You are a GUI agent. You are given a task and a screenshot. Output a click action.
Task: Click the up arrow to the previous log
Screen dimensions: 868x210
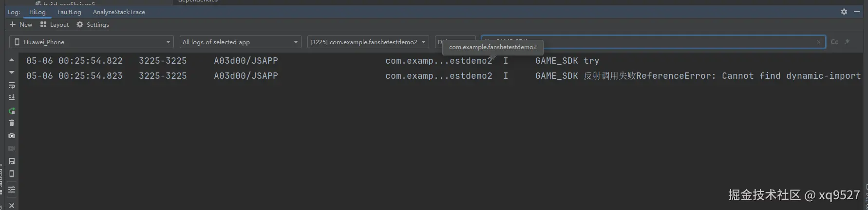click(x=12, y=60)
